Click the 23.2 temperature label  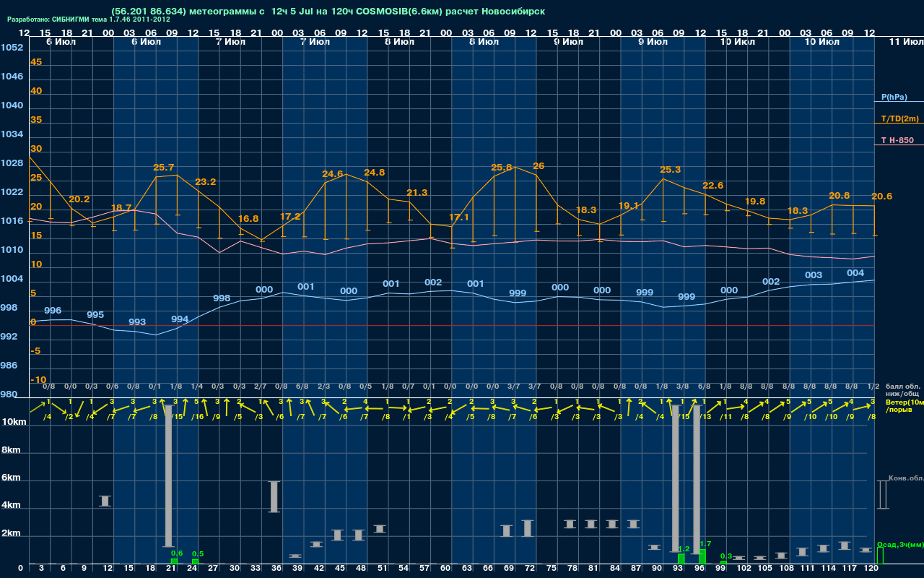coord(206,182)
